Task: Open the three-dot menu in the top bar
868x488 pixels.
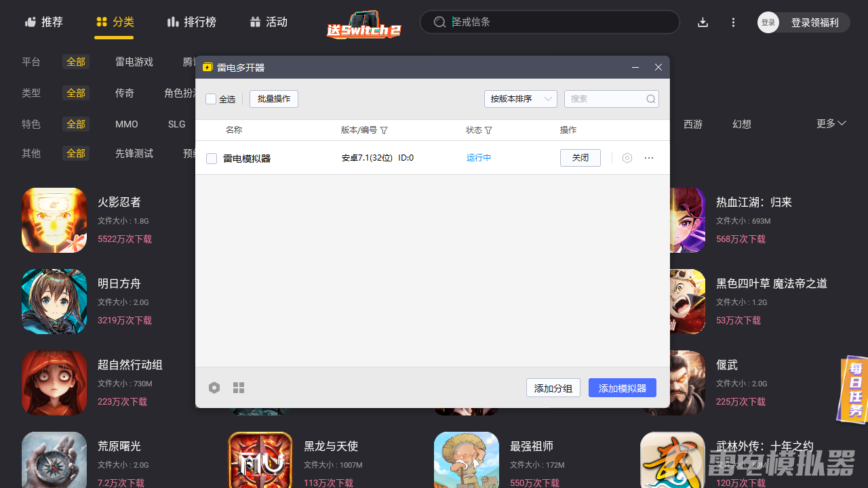Action: (x=733, y=22)
